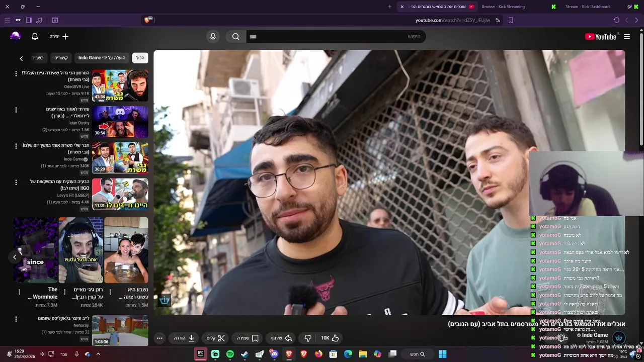
Task: Toggle the browser sidebar panel icon
Action: [x=29, y=20]
